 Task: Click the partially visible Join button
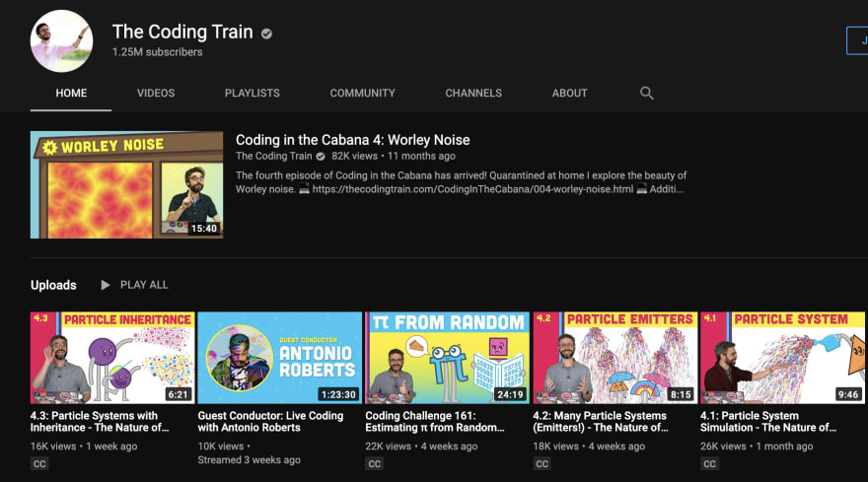(x=857, y=40)
